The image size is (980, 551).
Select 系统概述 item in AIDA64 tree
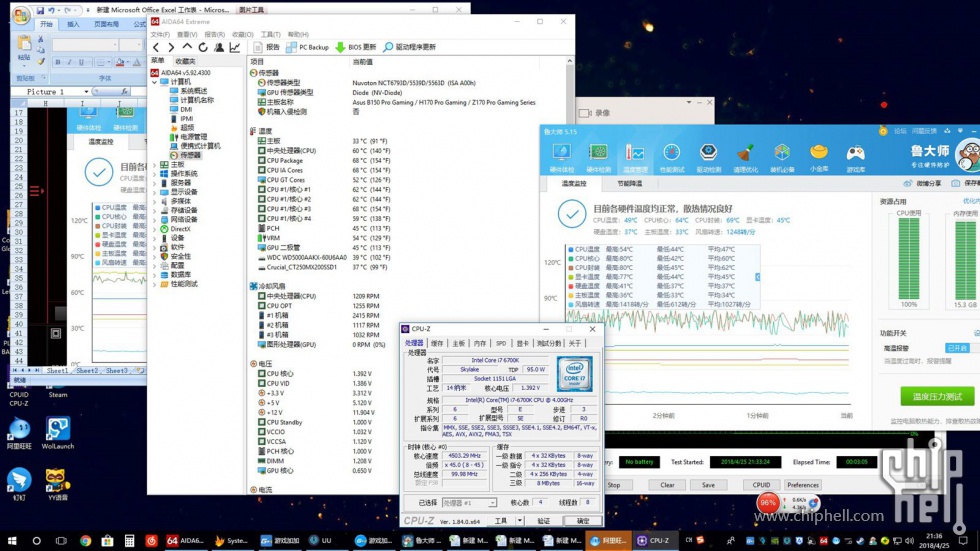191,91
